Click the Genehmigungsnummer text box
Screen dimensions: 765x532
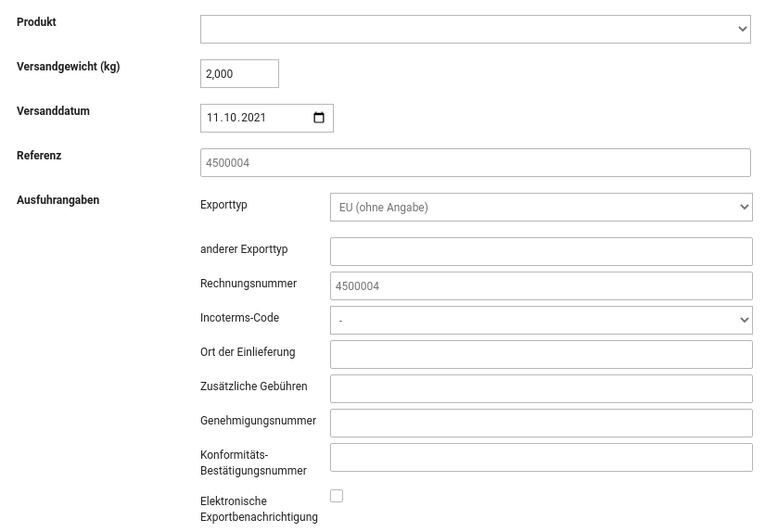(x=541, y=424)
